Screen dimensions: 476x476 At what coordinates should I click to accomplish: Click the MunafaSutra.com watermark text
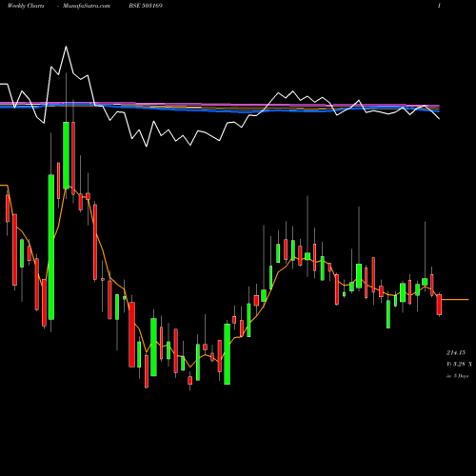tap(87, 6)
